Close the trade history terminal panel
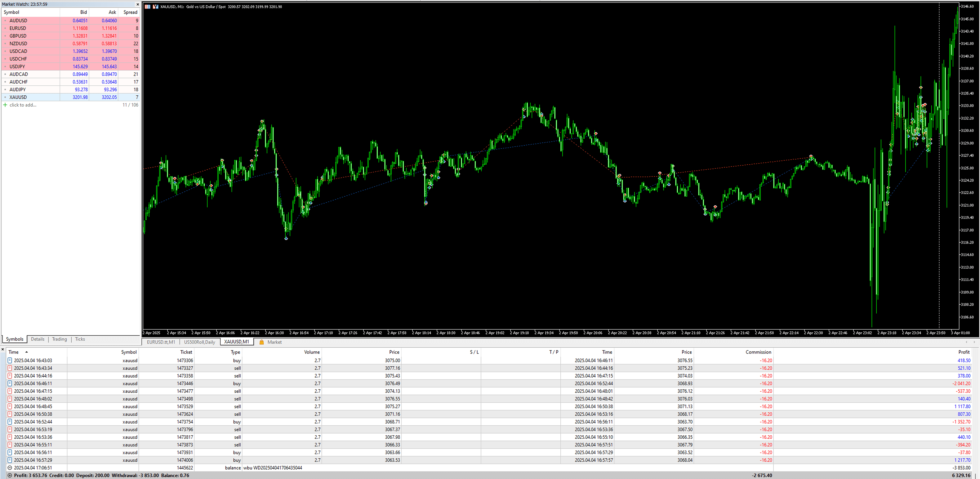Image resolution: width=980 pixels, height=479 pixels. click(3, 349)
